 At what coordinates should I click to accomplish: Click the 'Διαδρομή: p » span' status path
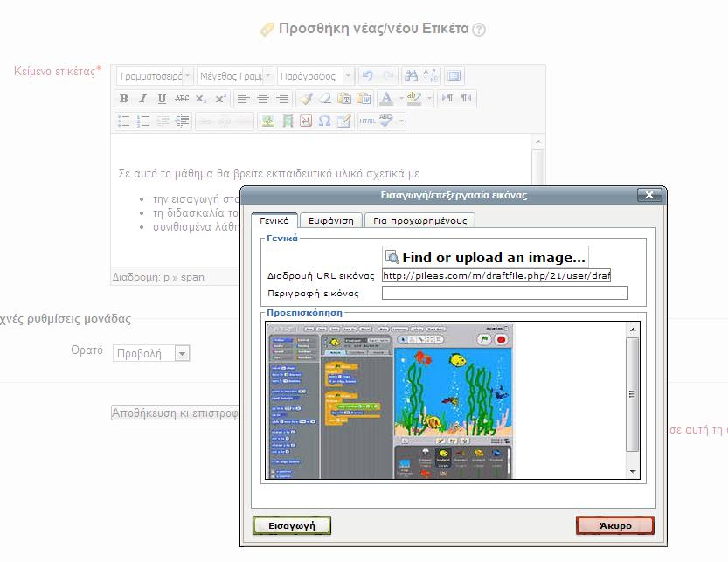(158, 277)
